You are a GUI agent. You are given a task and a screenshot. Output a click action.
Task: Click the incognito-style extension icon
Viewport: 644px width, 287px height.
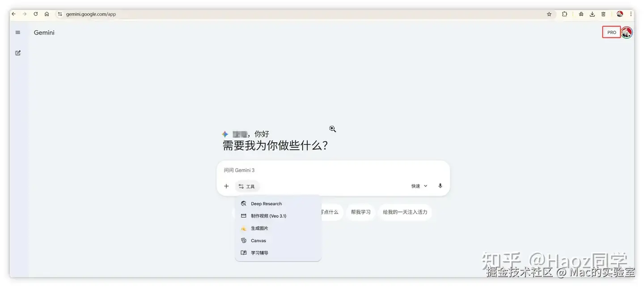click(x=581, y=14)
